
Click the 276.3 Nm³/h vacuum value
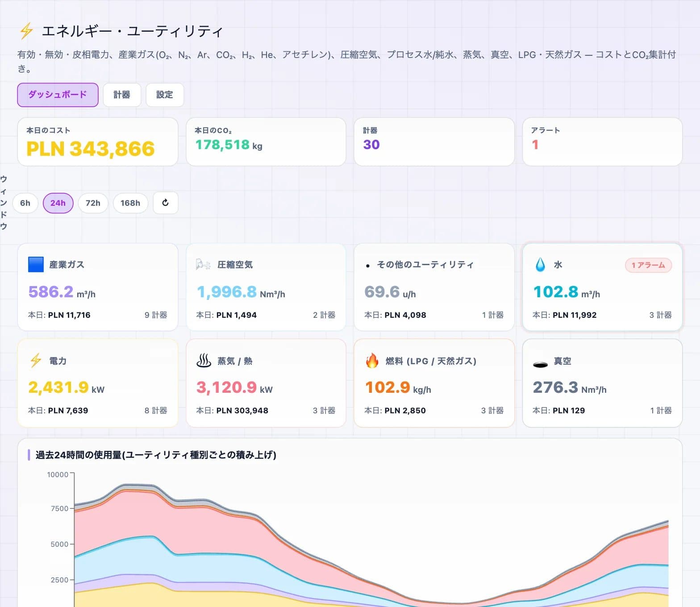pos(570,387)
